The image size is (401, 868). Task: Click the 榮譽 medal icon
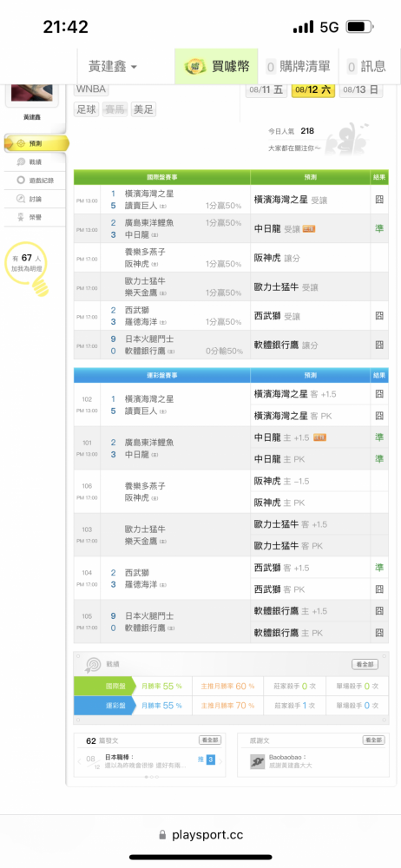click(21, 216)
